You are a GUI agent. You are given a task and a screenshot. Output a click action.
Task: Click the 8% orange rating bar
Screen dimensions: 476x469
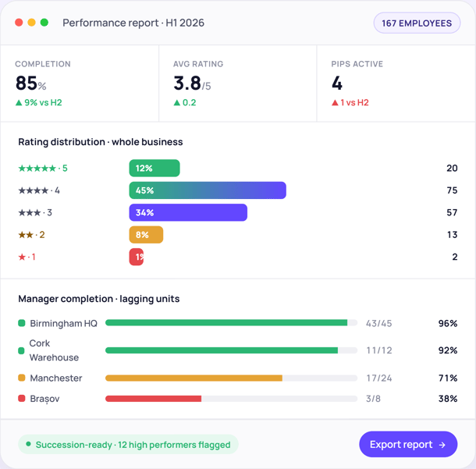point(146,235)
